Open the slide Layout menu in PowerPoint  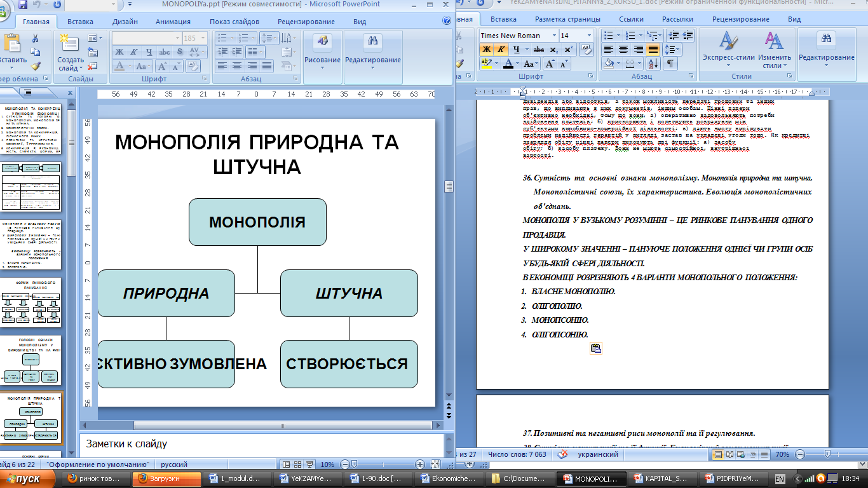pyautogui.click(x=95, y=39)
